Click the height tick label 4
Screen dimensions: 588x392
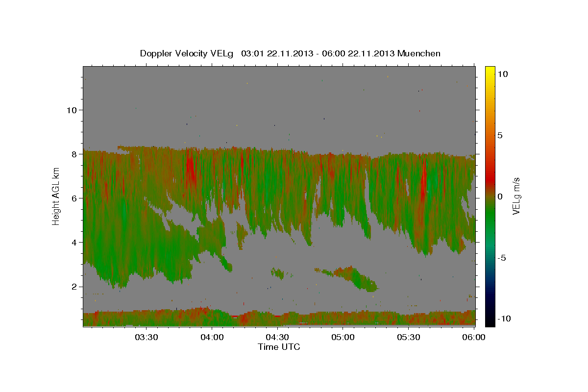73,243
